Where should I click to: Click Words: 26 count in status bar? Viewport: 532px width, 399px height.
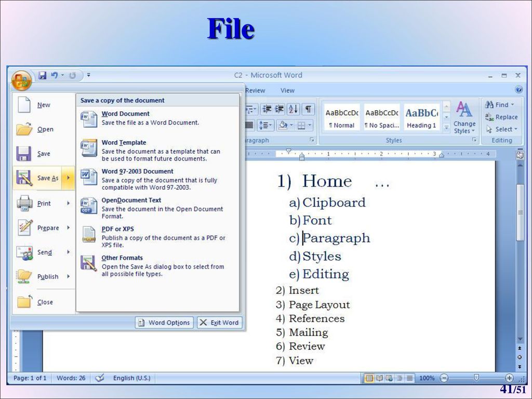(x=71, y=378)
